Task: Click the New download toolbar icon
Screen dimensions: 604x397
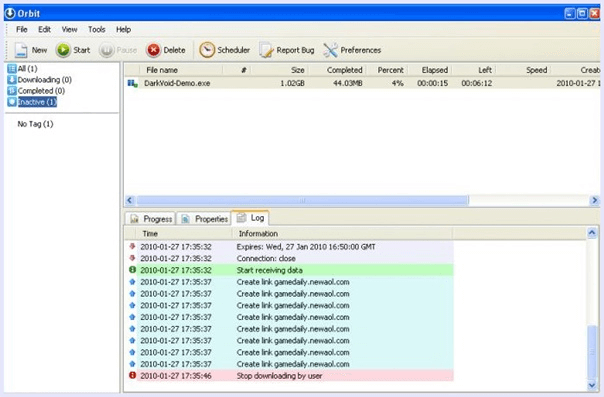Action: tap(21, 50)
